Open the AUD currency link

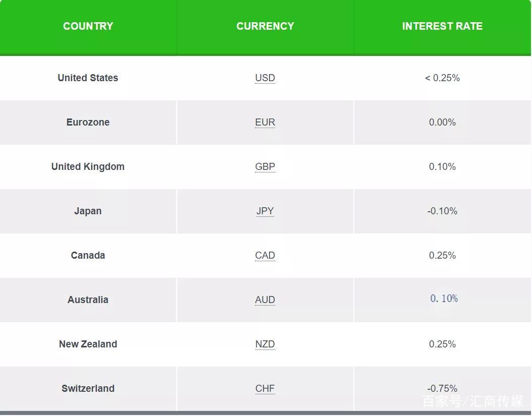pos(265,300)
